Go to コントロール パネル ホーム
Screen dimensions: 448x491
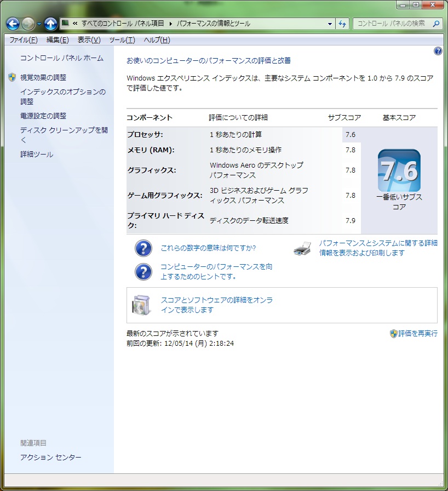[62, 58]
